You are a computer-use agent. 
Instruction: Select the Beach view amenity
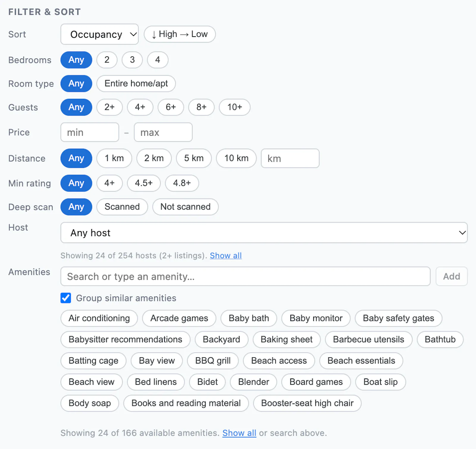pyautogui.click(x=91, y=382)
